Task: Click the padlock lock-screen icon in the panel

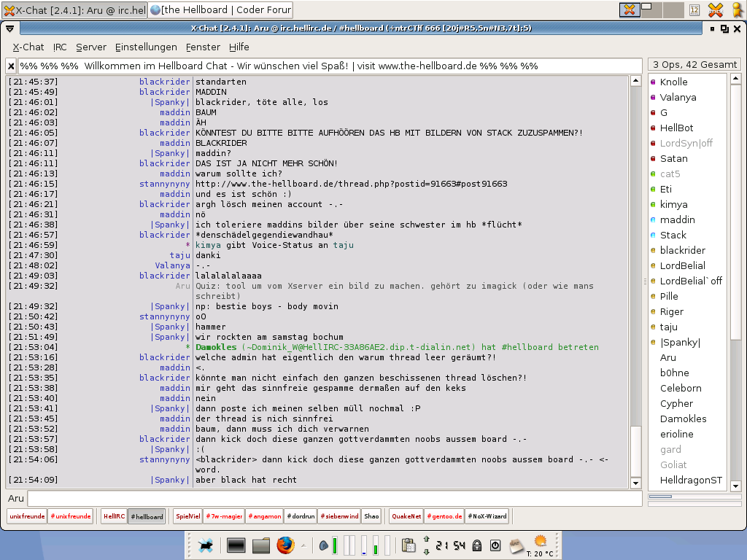Action: click(x=477, y=545)
